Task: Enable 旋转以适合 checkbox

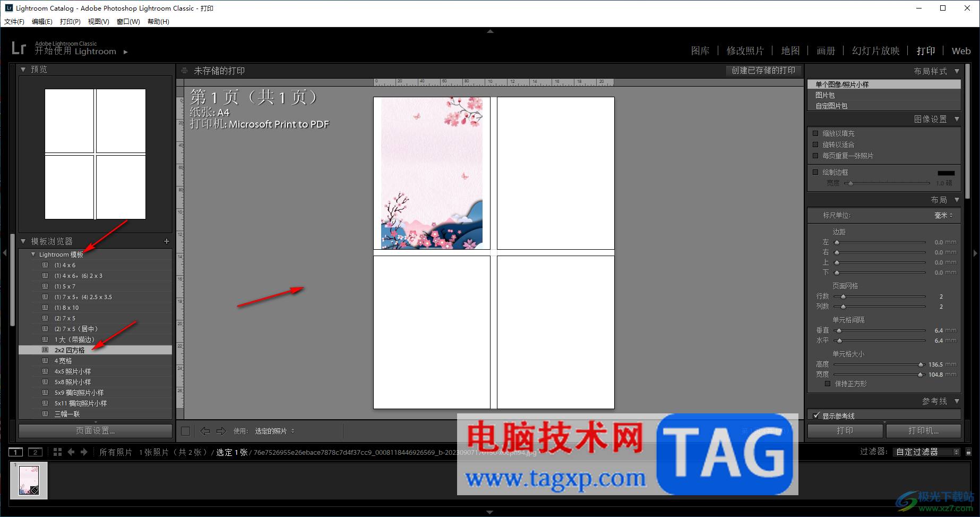Action: point(815,145)
